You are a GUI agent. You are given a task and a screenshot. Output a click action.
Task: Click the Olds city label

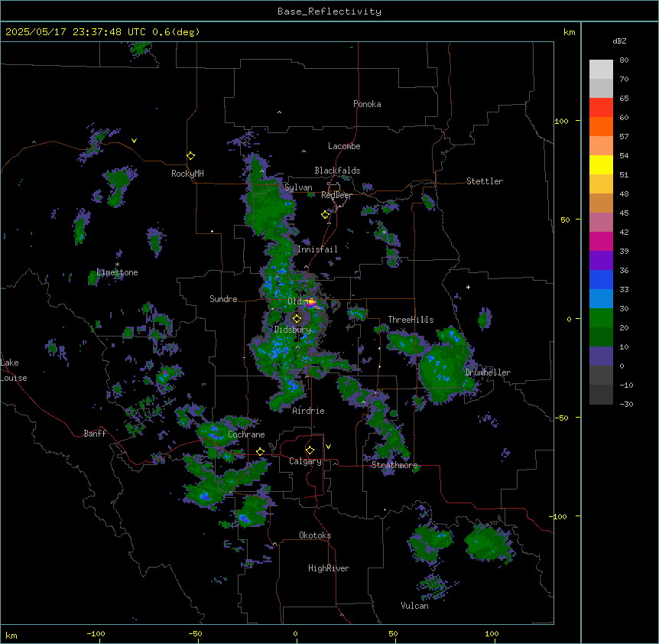(297, 301)
